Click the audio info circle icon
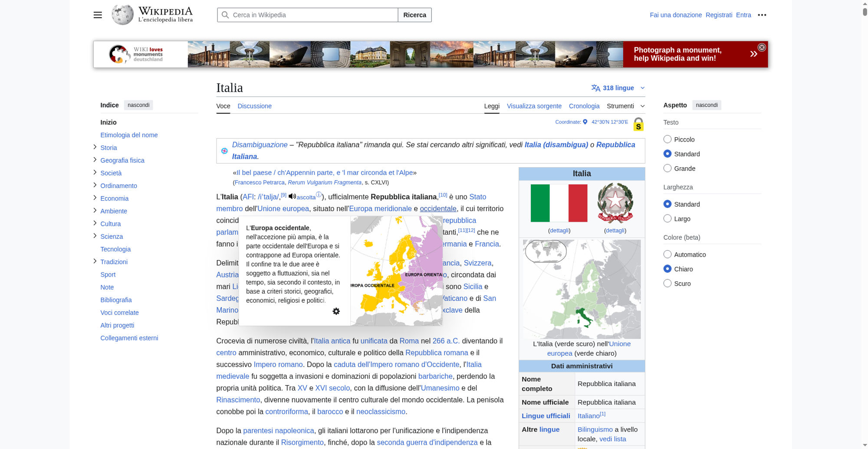 coord(319,195)
